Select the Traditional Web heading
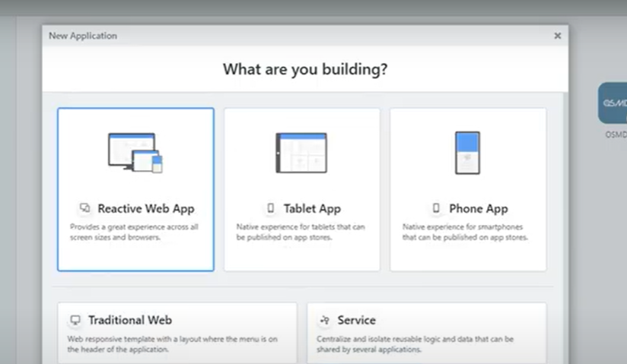This screenshot has height=364, width=627. point(129,321)
